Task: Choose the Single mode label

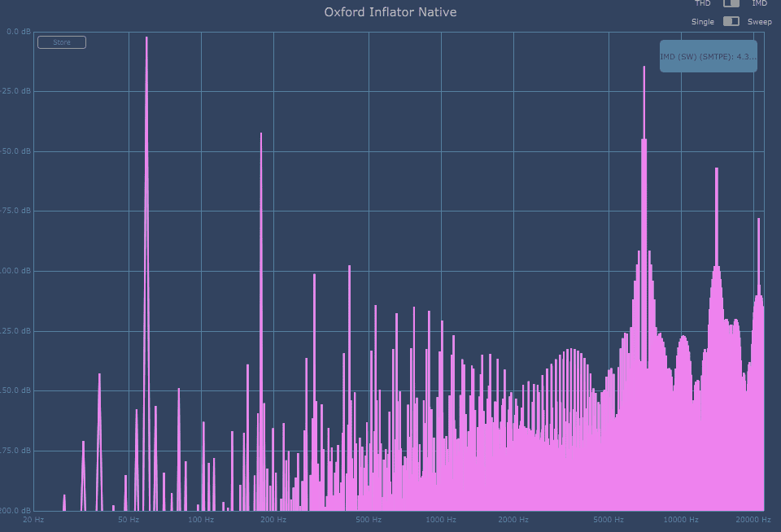Action: pyautogui.click(x=703, y=21)
